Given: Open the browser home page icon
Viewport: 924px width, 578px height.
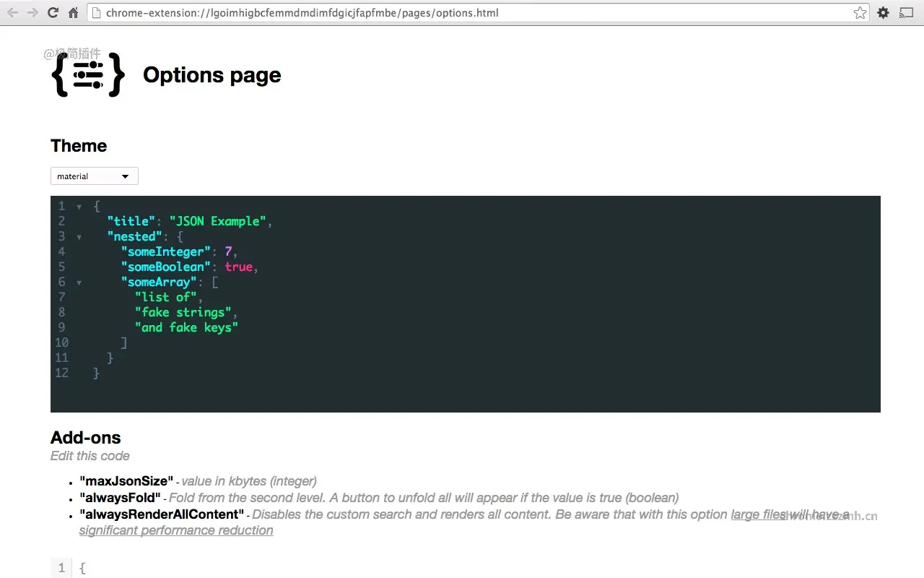Looking at the screenshot, I should [72, 12].
